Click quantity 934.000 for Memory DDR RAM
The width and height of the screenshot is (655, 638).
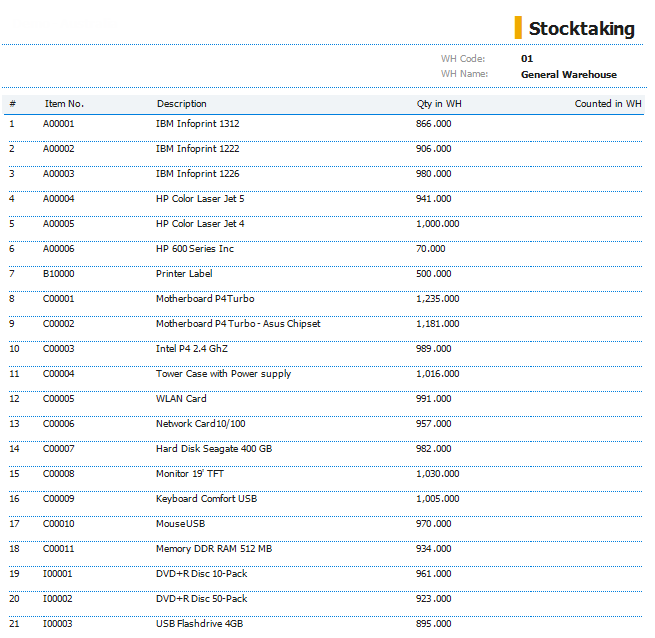tap(433, 549)
